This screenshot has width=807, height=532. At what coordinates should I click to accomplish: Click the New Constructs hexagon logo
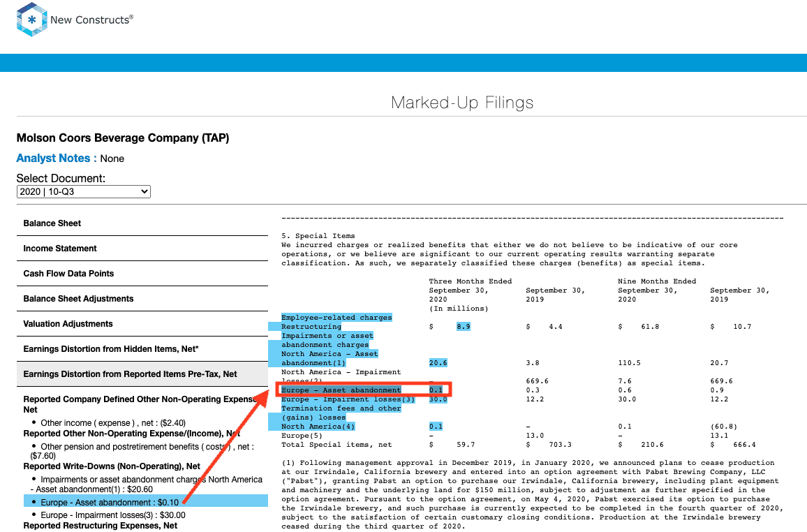[x=32, y=20]
